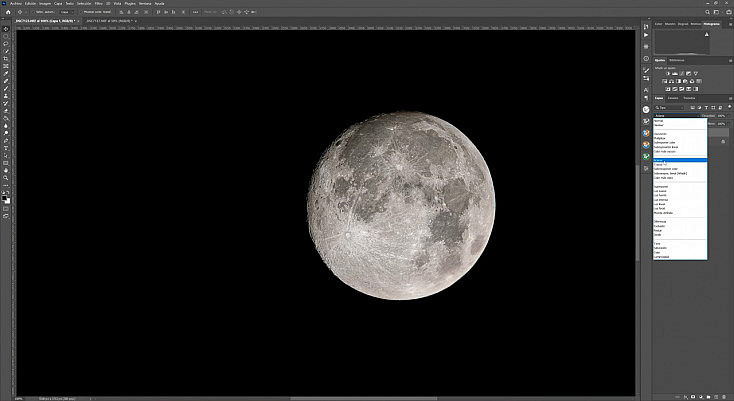Select the Clone Stamp tool

6,96
